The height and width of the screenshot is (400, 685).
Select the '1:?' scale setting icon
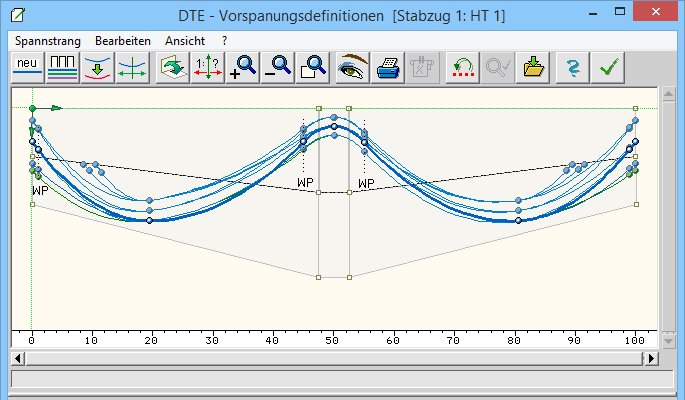point(208,67)
